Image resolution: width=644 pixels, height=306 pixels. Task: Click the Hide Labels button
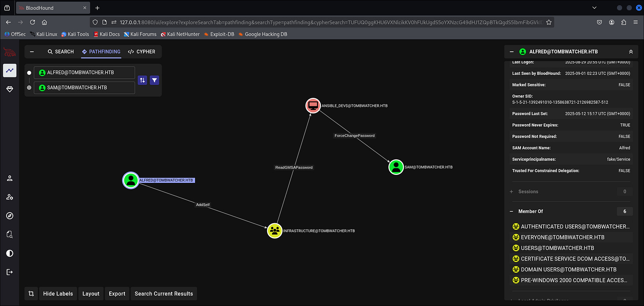(x=58, y=294)
